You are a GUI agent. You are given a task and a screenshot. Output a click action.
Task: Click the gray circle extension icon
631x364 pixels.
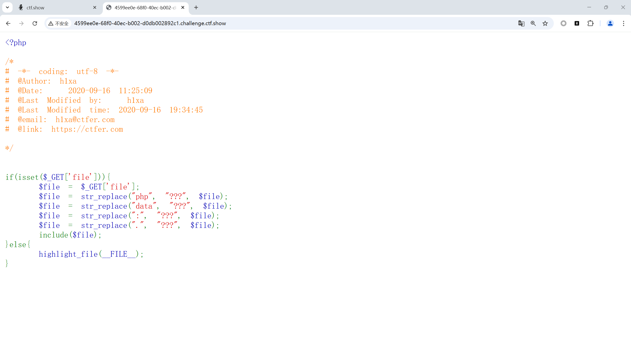pyautogui.click(x=563, y=23)
